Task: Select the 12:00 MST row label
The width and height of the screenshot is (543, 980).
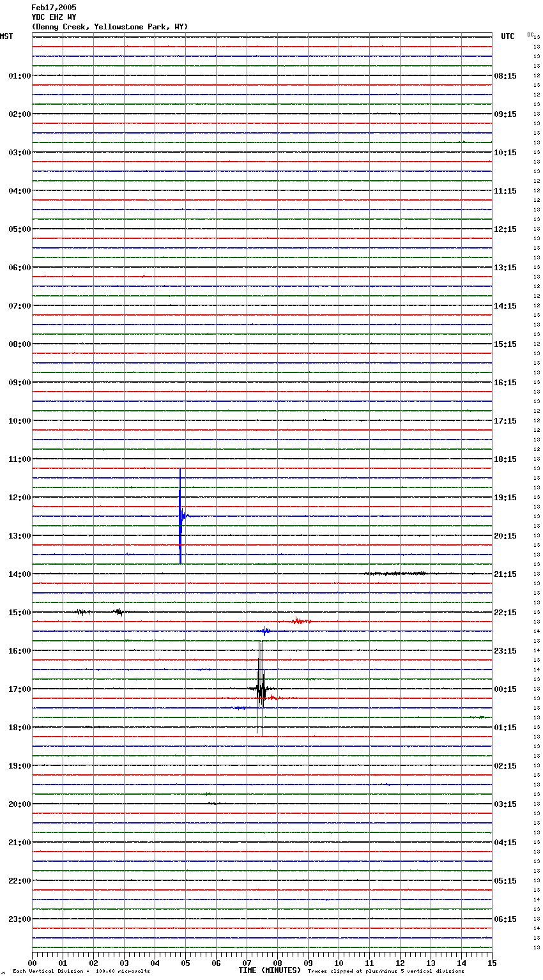Action: click(19, 498)
